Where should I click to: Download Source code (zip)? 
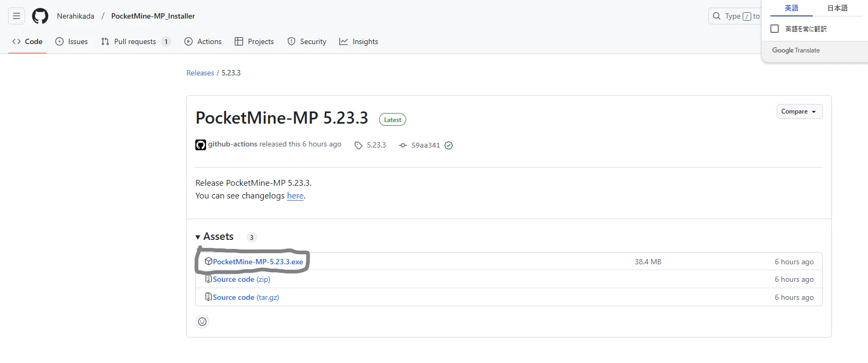coord(242,279)
